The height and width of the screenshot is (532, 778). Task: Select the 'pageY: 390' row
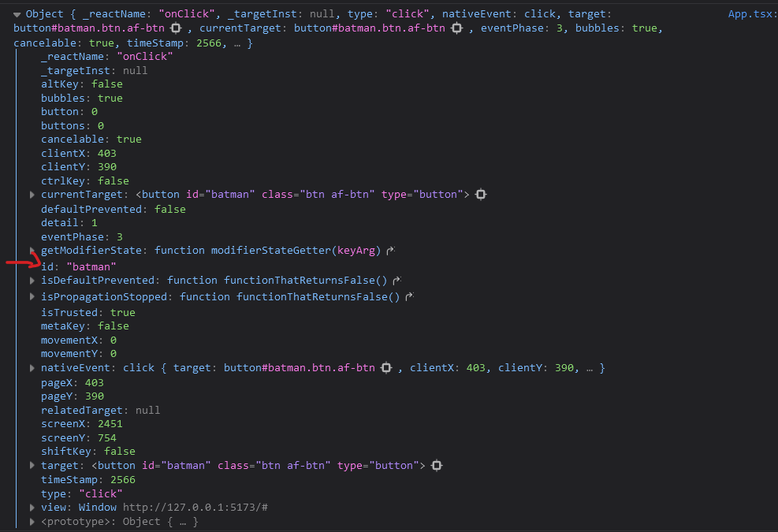point(73,396)
